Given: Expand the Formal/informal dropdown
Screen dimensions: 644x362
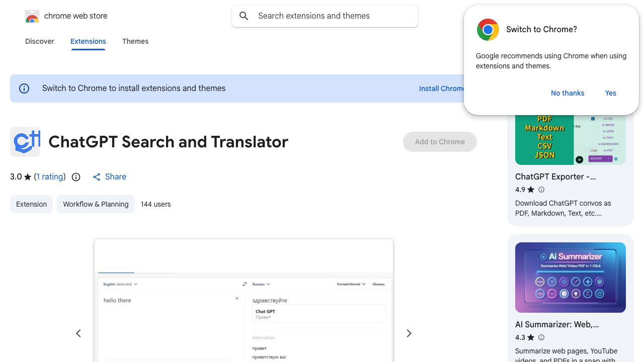Looking at the screenshot, I should [351, 284].
